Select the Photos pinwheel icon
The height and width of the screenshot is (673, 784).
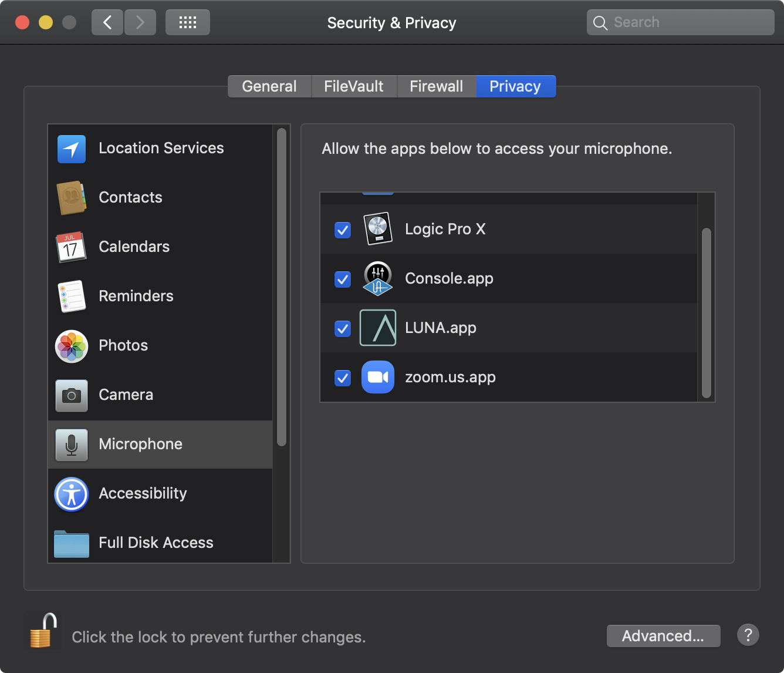click(72, 346)
